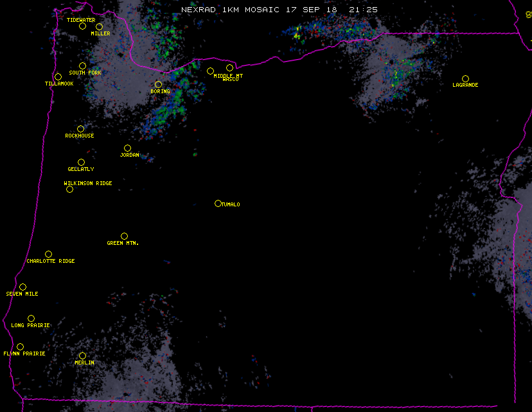This screenshot has height=412, width=532.
Task: Click the Jordan station circle marker
Action: (127, 148)
